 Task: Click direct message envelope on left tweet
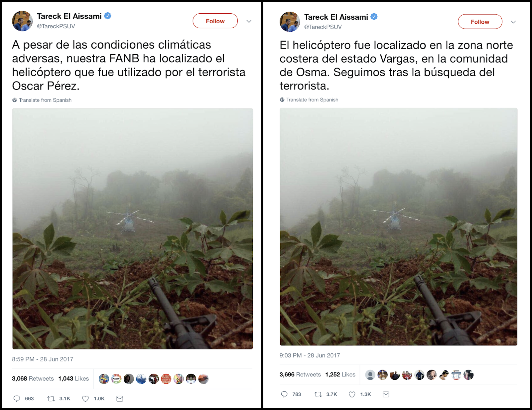[x=120, y=398]
